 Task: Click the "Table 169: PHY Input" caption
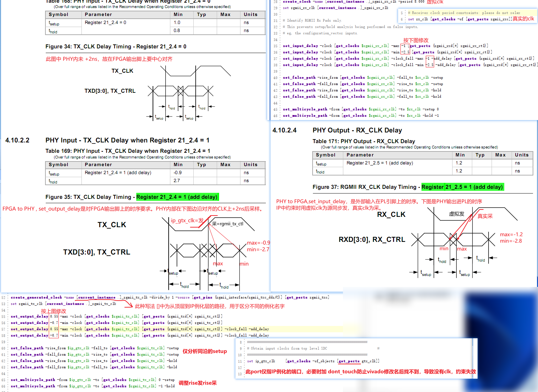coord(128,151)
